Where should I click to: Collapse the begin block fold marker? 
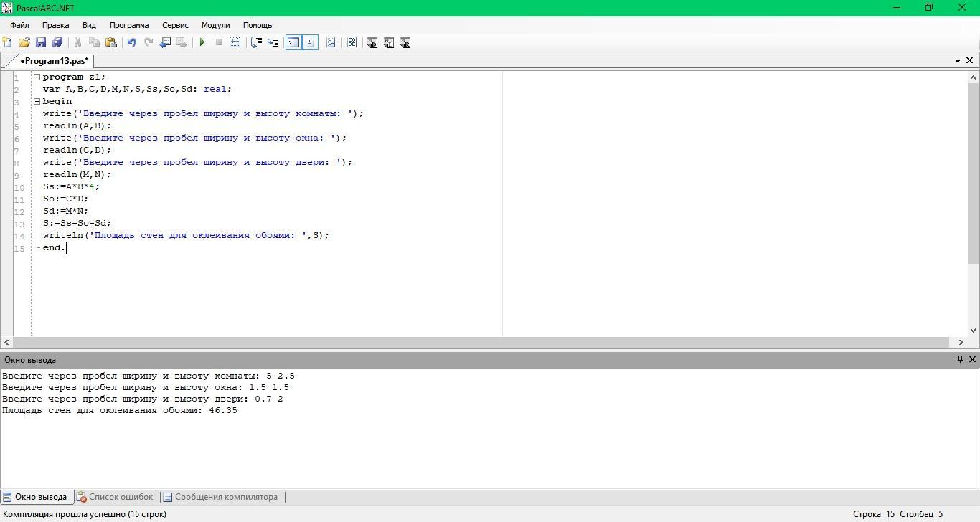pyautogui.click(x=37, y=101)
